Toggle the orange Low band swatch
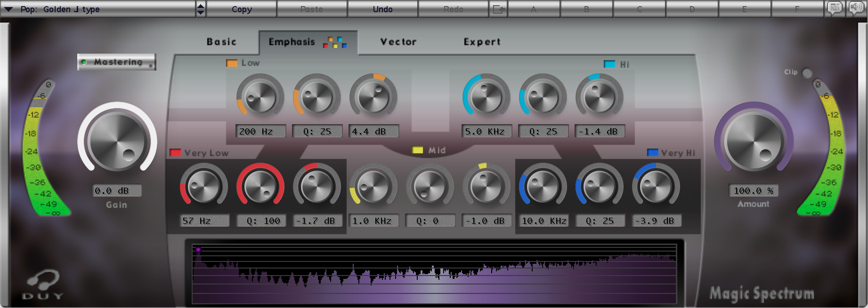This screenshot has width=868, height=308. pos(231,63)
